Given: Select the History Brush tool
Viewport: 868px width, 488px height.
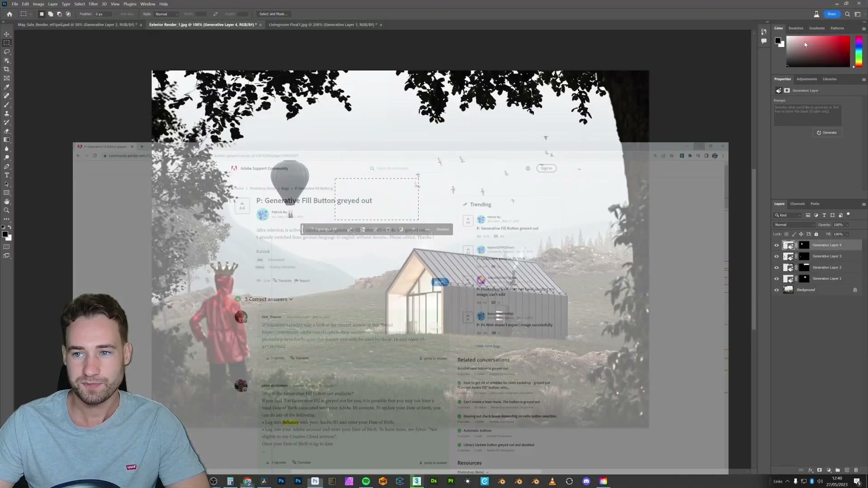Looking at the screenshot, I should (x=7, y=122).
